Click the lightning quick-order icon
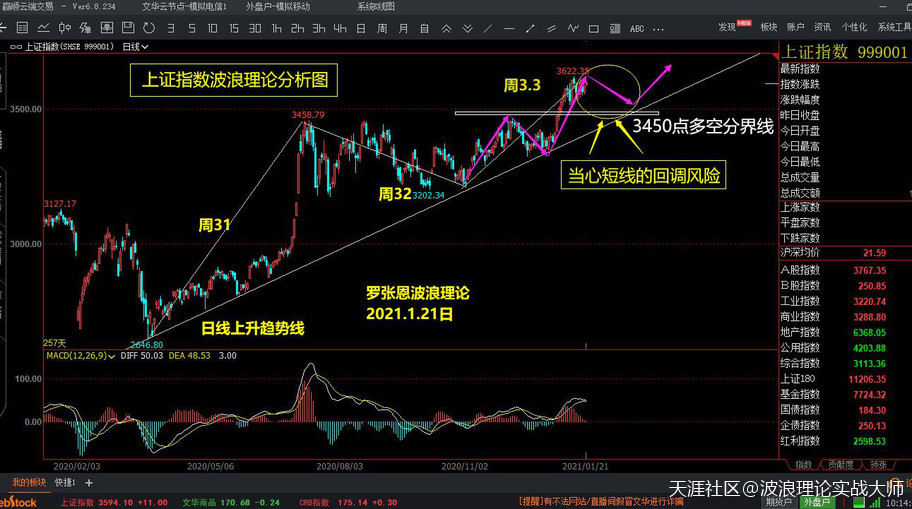 (86, 27)
